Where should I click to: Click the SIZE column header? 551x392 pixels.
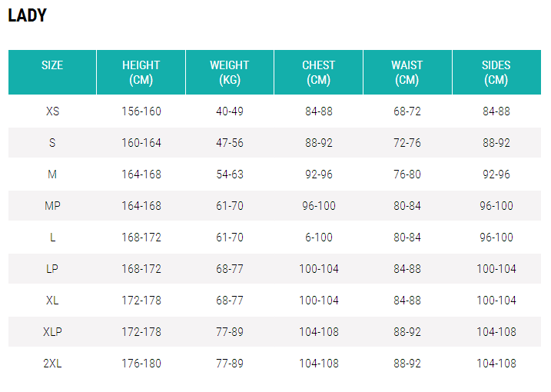click(x=52, y=65)
